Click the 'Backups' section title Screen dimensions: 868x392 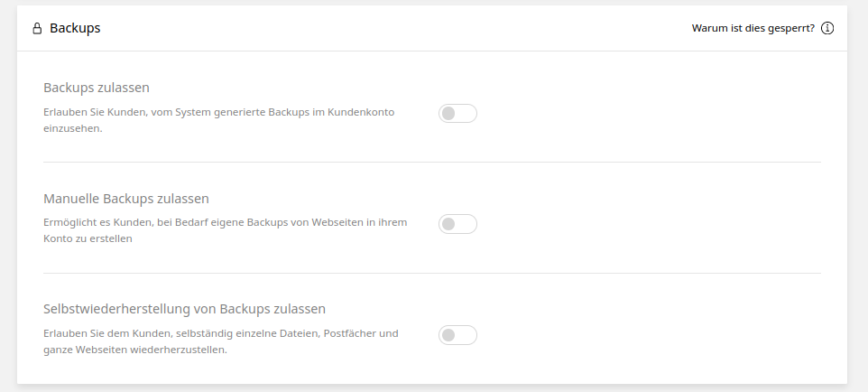[75, 28]
